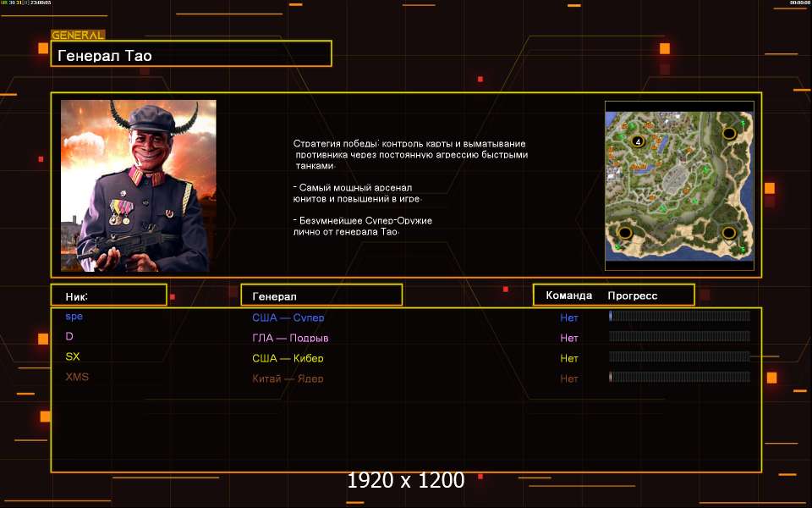This screenshot has height=508, width=812.
Task: Pick the southwest start position on the minimap
Action: pyautogui.click(x=625, y=233)
